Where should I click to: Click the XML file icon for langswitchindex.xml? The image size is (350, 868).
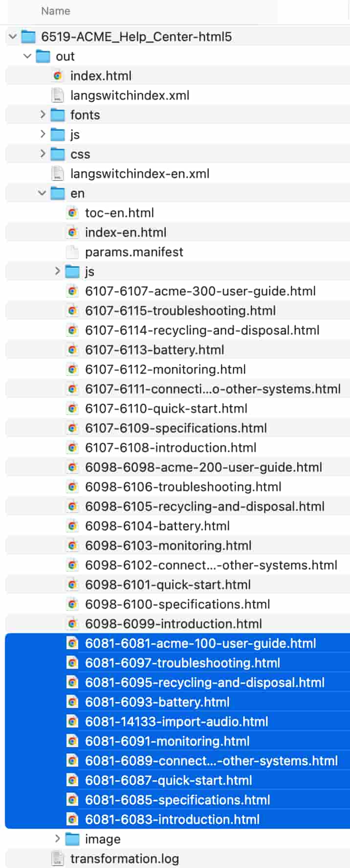(58, 95)
